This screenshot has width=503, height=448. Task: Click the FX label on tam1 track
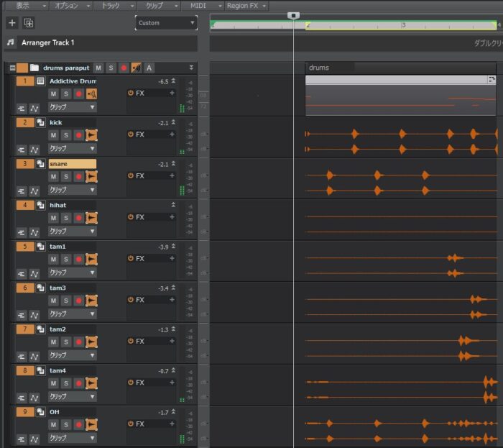pos(140,258)
